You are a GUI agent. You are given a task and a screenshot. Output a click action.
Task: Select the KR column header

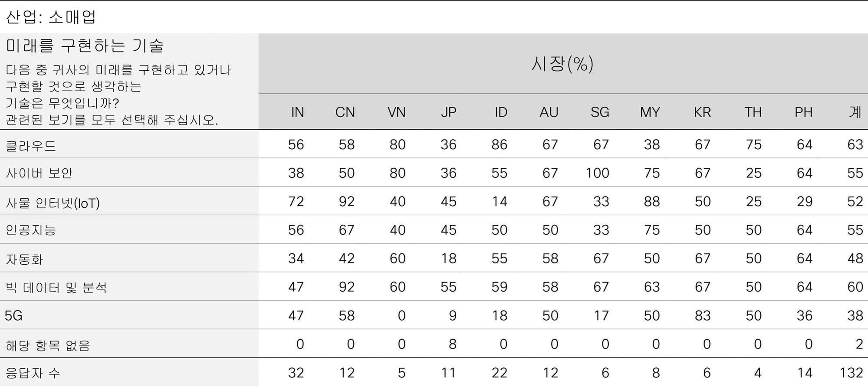point(702,112)
